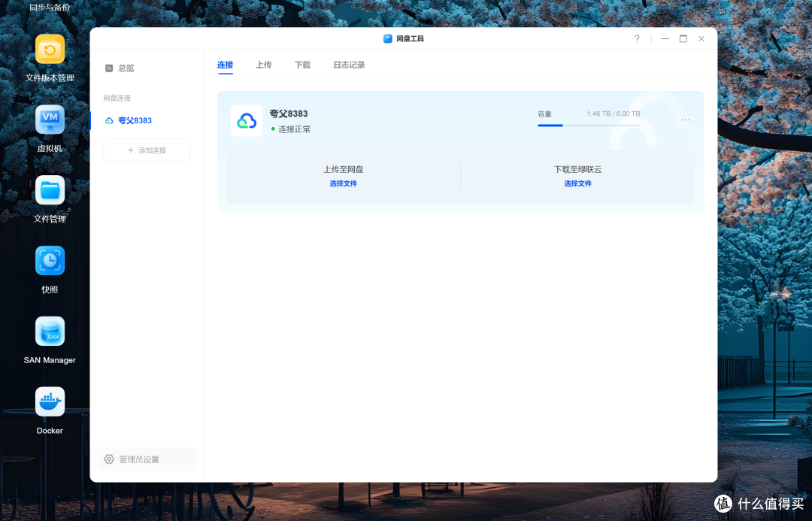The width and height of the screenshot is (812, 521).
Task: Switch to the 下载 tab
Action: (x=302, y=65)
